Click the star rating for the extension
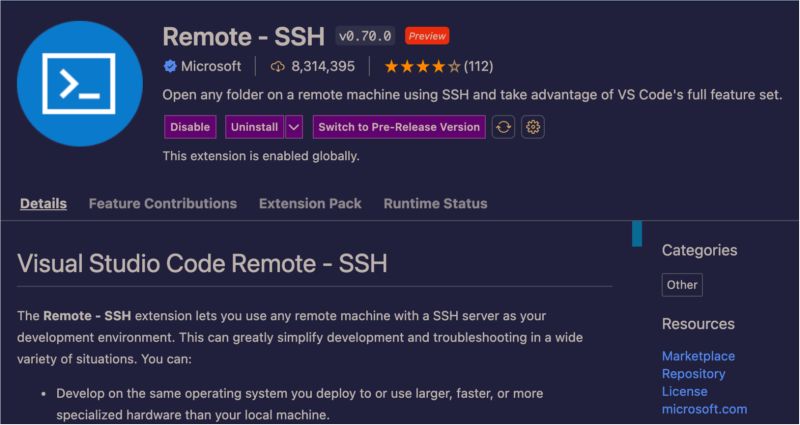Viewport: 800px width, 425px height. 422,66
